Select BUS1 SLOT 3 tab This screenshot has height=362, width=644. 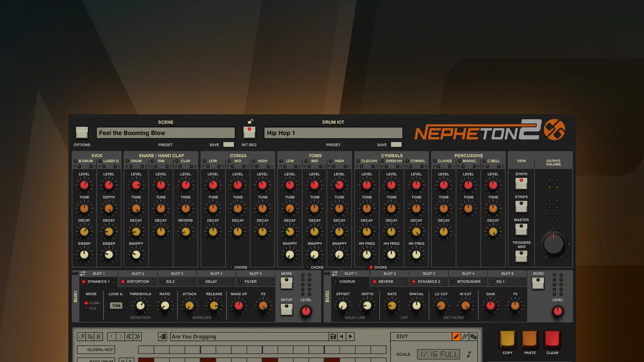tap(177, 274)
